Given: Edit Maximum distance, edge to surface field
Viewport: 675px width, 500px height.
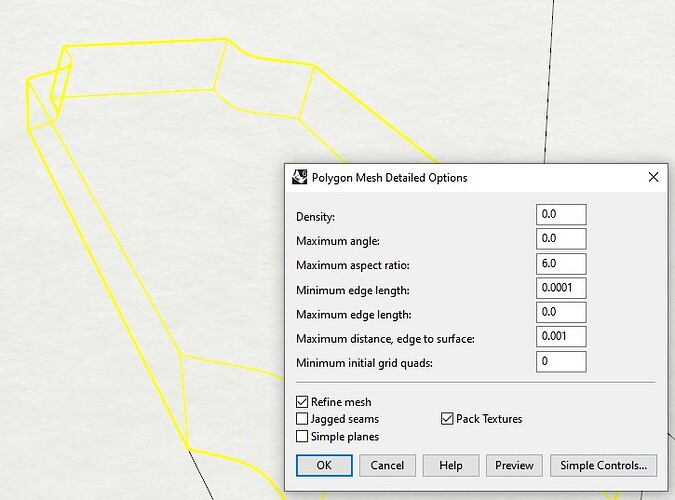Looking at the screenshot, I should [560, 337].
